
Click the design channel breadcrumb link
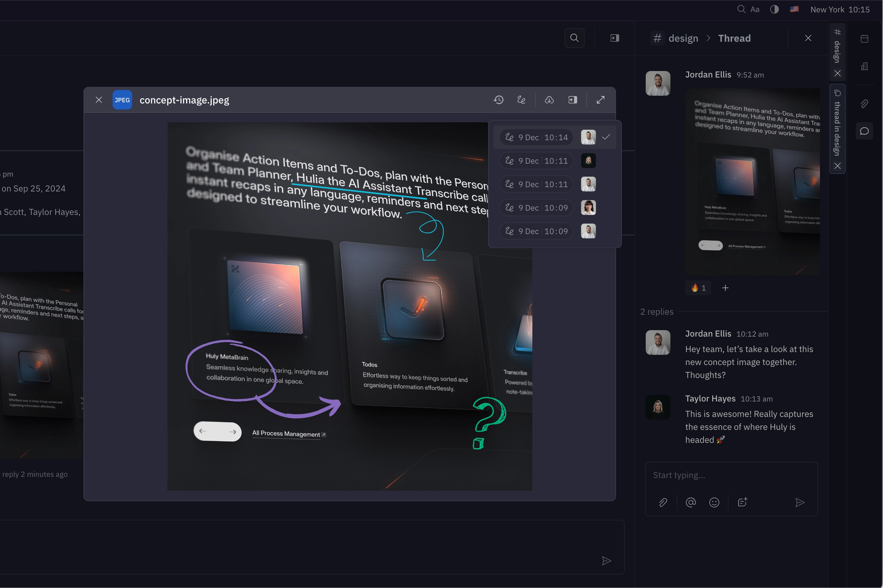pos(683,38)
